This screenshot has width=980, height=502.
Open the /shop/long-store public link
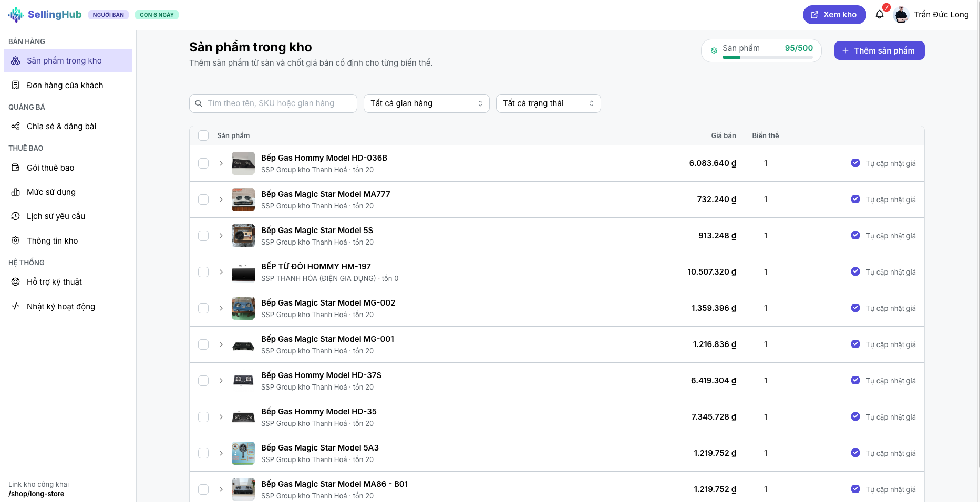36,494
